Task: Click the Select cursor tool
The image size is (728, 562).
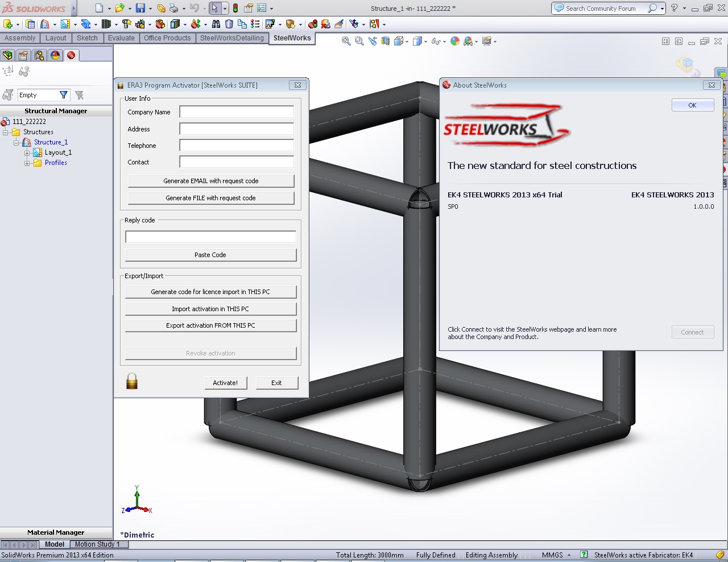Action: [214, 8]
